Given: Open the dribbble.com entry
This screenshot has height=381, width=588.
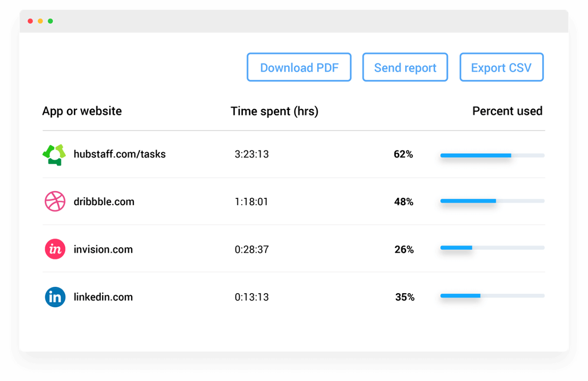Looking at the screenshot, I should click(104, 202).
